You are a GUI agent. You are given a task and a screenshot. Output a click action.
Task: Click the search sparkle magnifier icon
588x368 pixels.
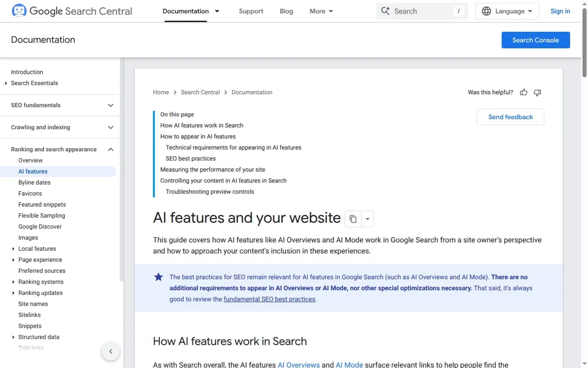tap(385, 11)
